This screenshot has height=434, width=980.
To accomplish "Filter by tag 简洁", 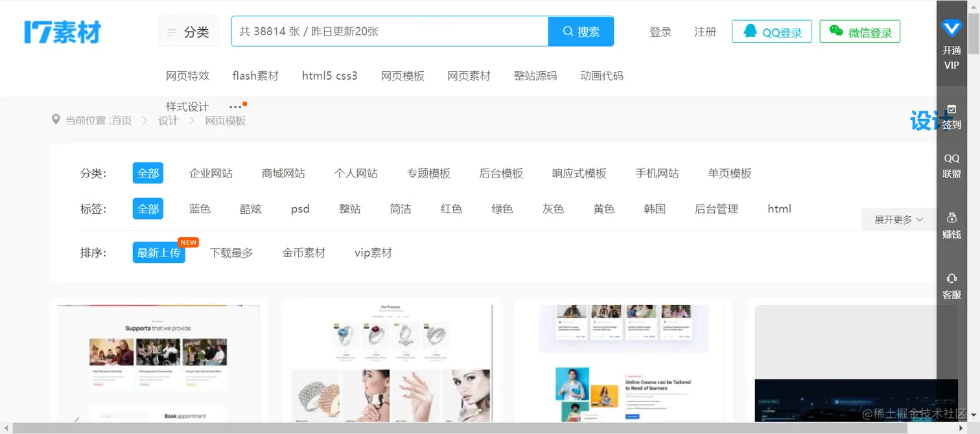I will [x=401, y=209].
